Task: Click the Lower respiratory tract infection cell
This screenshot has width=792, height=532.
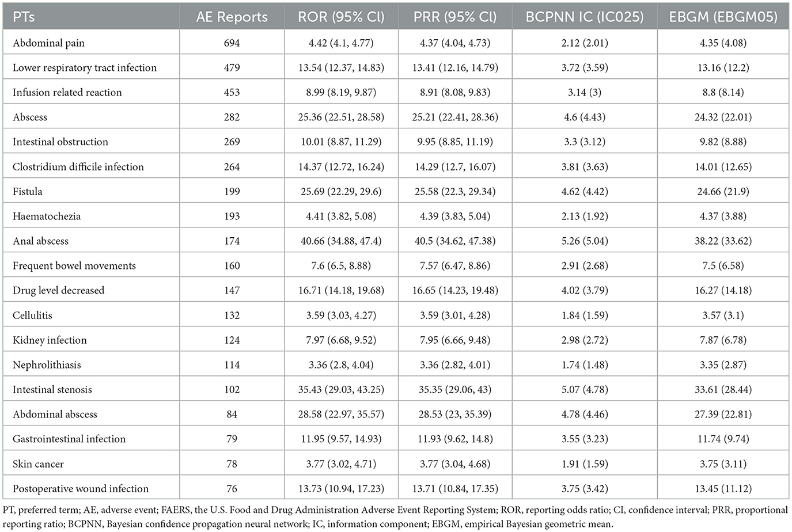Action: (x=85, y=67)
